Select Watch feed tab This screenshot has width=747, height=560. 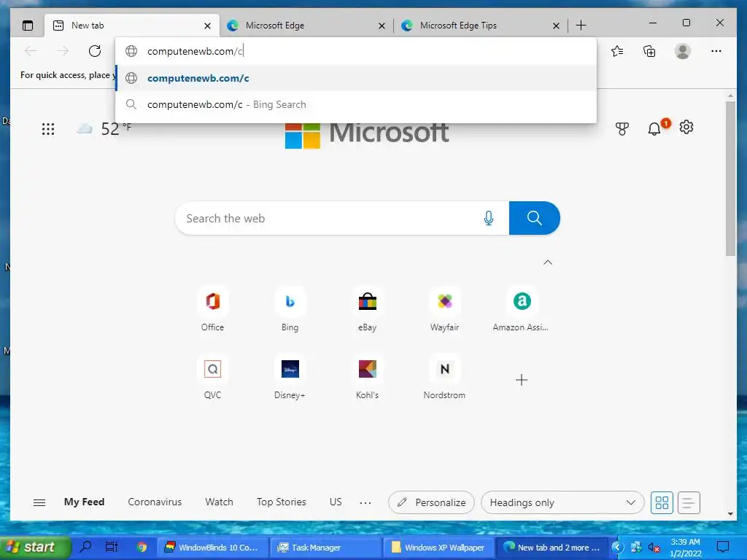coord(219,502)
